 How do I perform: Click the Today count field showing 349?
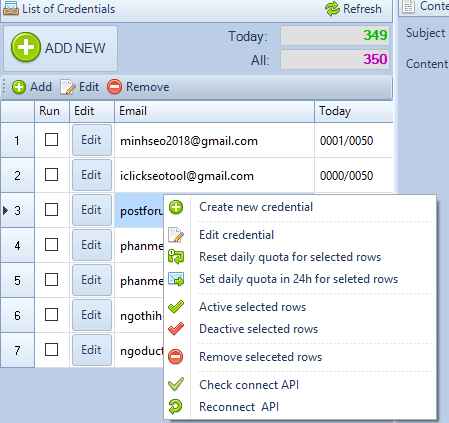point(335,35)
